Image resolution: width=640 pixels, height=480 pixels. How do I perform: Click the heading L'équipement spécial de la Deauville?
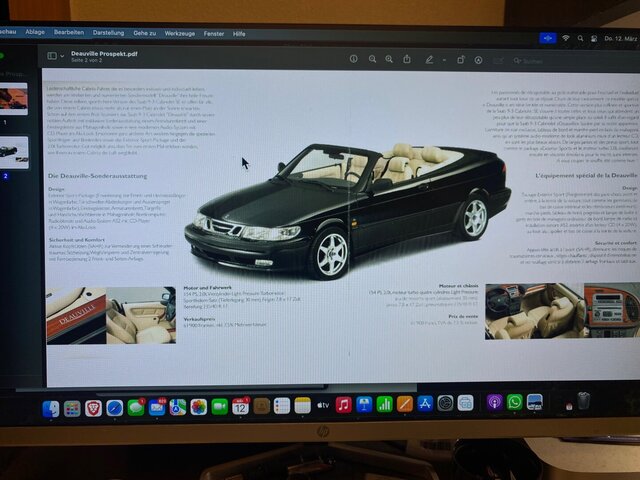point(586,175)
